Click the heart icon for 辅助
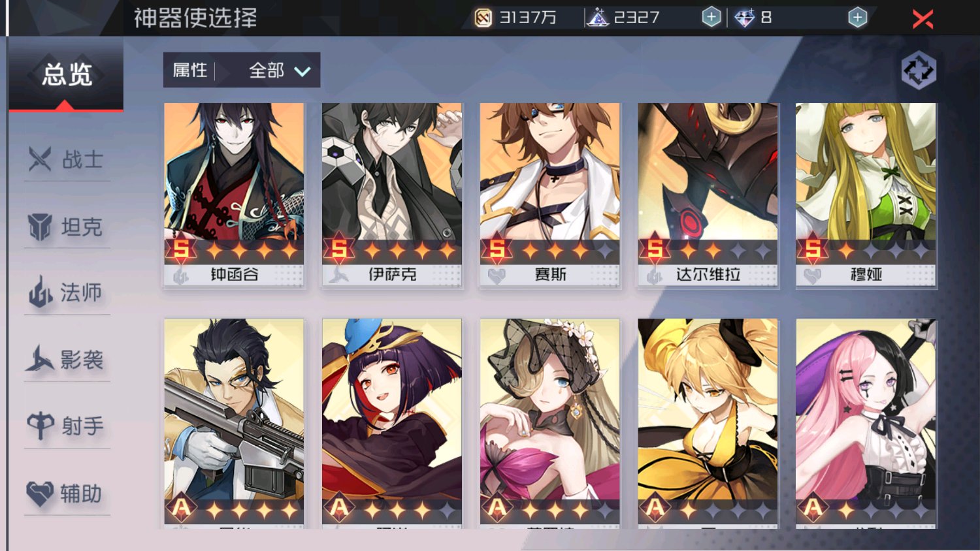This screenshot has width=980, height=551. tap(40, 494)
